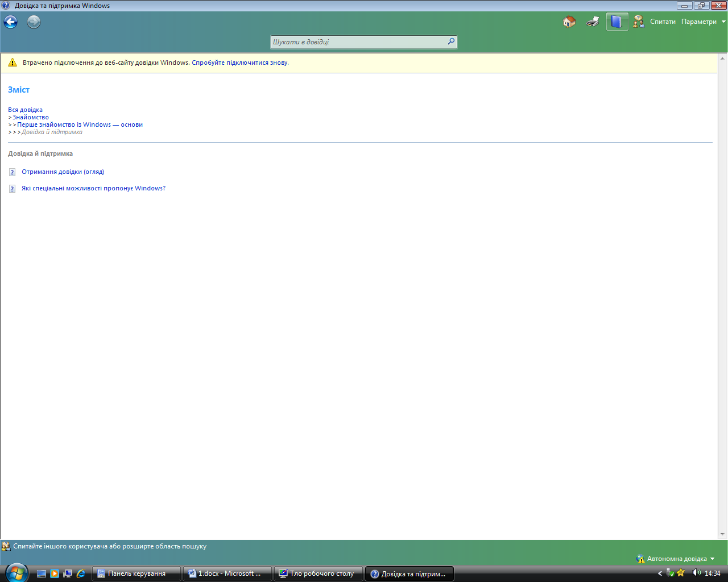
Task: Click the security shield tray icon
Action: [671, 573]
